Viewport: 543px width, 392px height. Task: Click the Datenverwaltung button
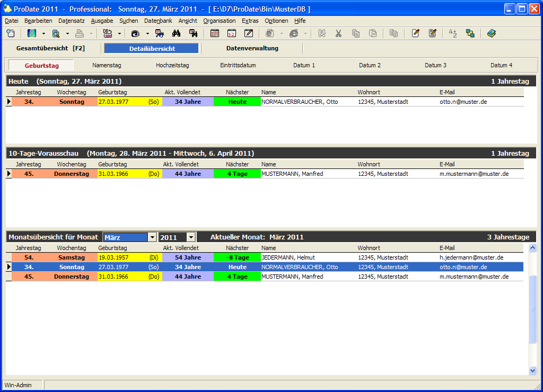point(252,48)
